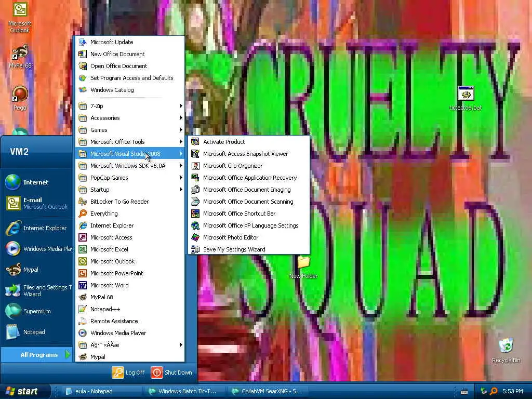Click Microsoft Office XP Language Settings icon
532x399 pixels.
tap(195, 225)
